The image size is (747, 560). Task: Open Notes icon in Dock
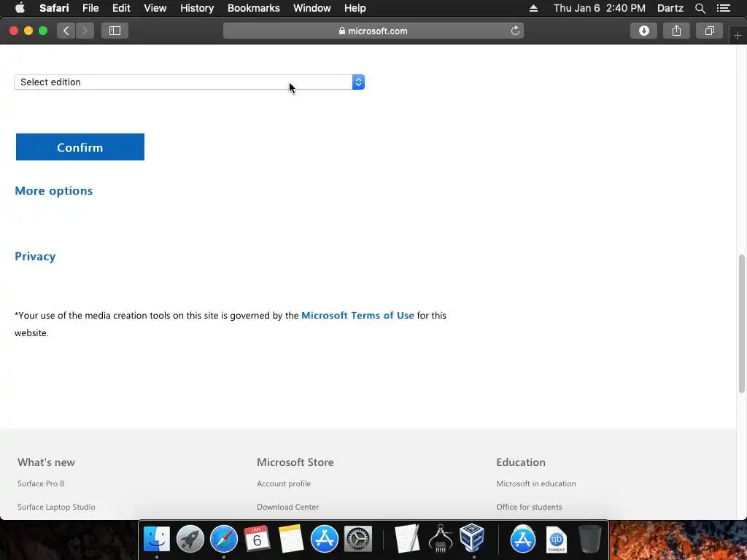(x=291, y=539)
